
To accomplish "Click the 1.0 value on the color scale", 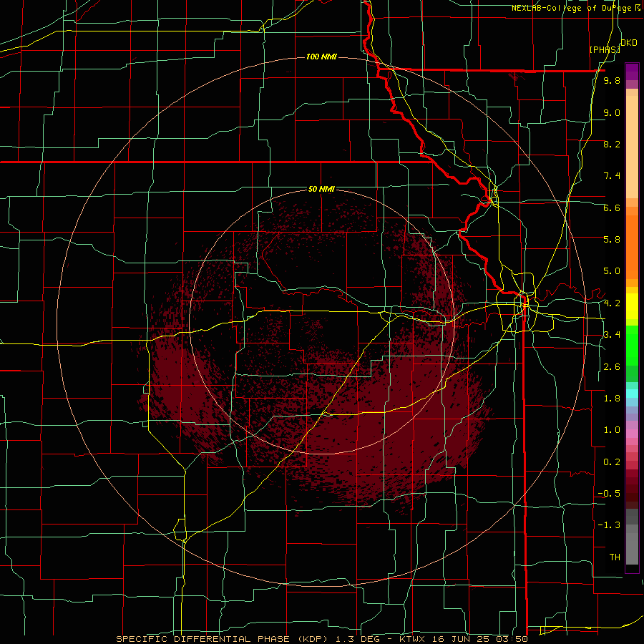I will click(612, 430).
